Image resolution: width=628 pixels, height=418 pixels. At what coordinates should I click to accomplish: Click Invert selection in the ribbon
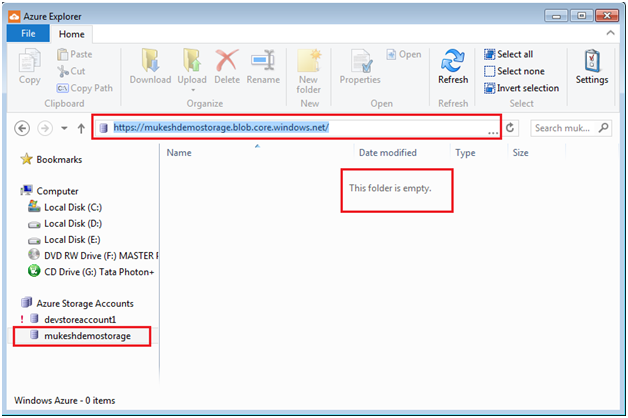tap(521, 88)
